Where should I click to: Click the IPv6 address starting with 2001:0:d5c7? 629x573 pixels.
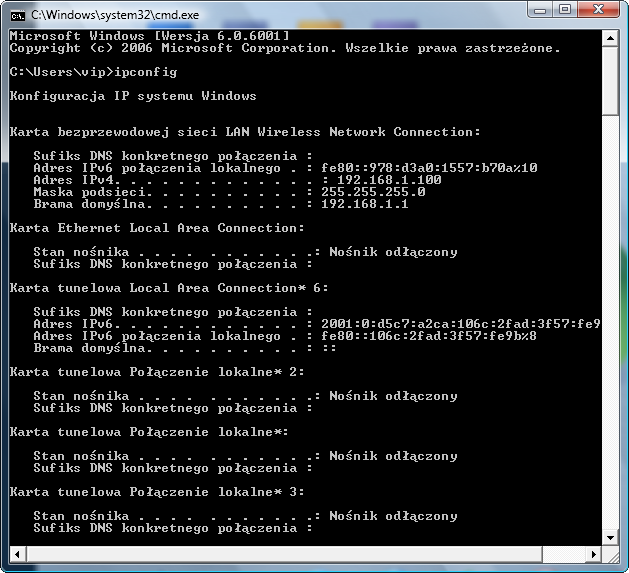pos(460,324)
